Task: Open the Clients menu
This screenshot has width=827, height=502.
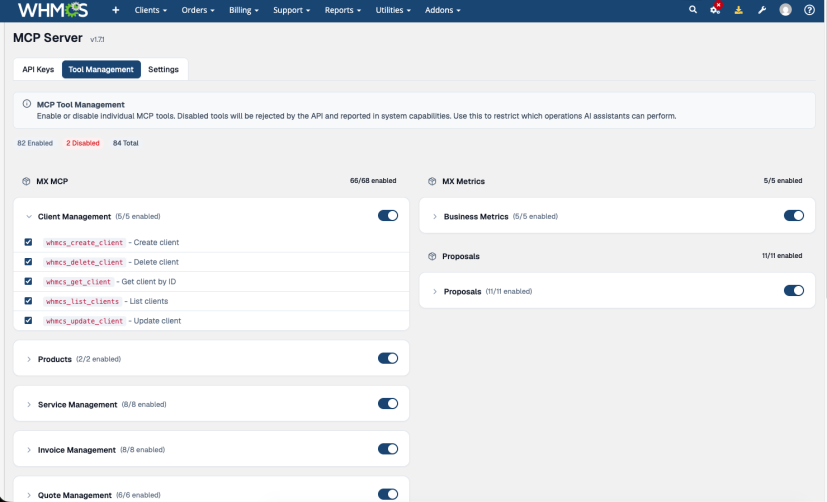Action: coord(150,10)
